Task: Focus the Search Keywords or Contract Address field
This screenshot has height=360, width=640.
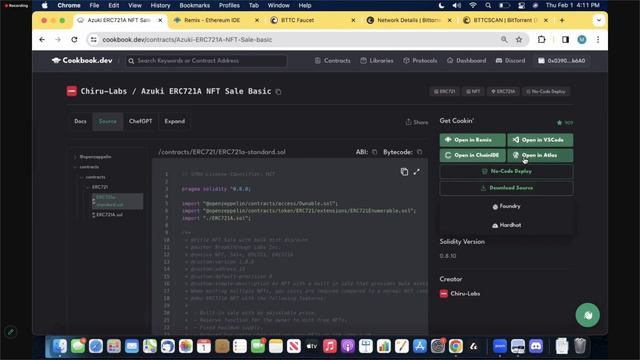Action: pyautogui.click(x=206, y=61)
